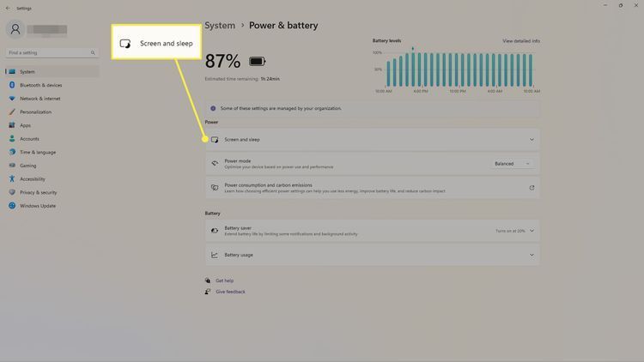Expand the Screen and sleep section

pyautogui.click(x=371, y=139)
